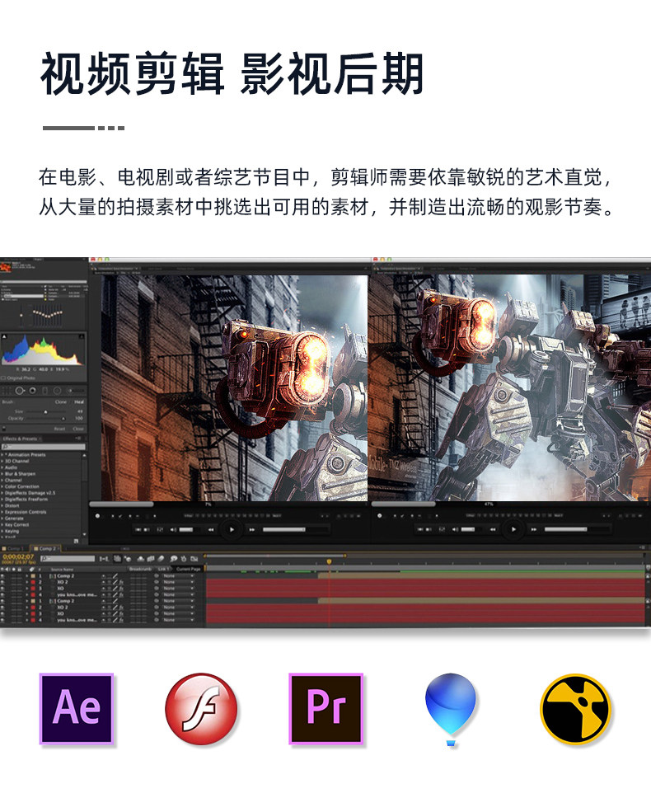Expand the Blur & Sharpen category
The image size is (651, 812).
coord(2,474)
